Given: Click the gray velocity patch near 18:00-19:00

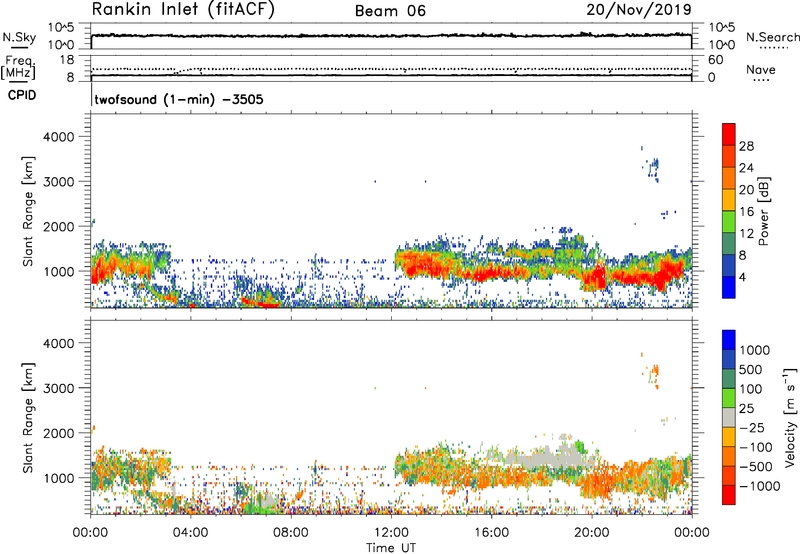Looking at the screenshot, I should pos(554,456).
